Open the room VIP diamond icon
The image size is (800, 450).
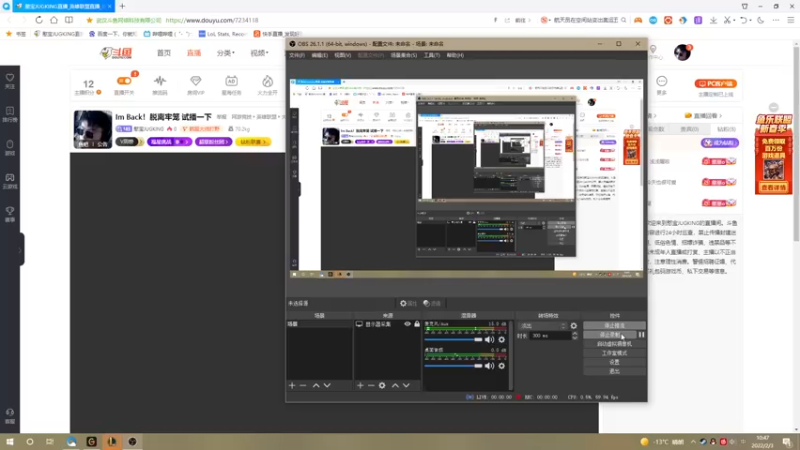coord(195,81)
